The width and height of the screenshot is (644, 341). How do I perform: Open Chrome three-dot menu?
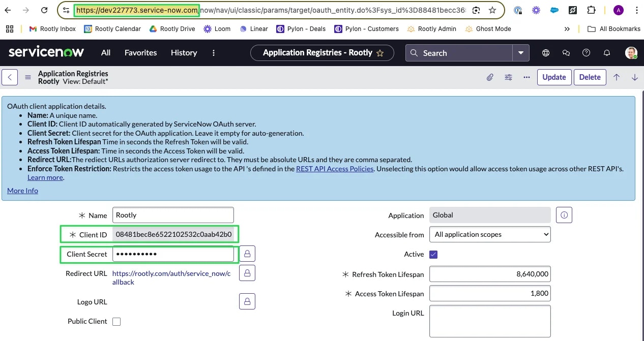click(x=636, y=10)
